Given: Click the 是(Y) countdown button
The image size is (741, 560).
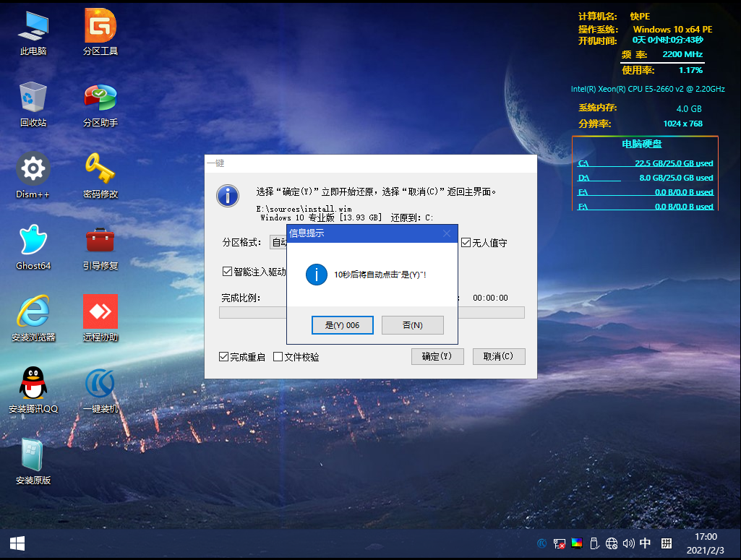Looking at the screenshot, I should [x=342, y=325].
